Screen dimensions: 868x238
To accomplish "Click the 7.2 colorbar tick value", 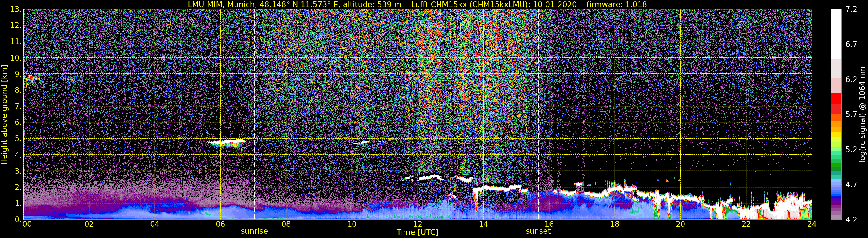I will [851, 9].
